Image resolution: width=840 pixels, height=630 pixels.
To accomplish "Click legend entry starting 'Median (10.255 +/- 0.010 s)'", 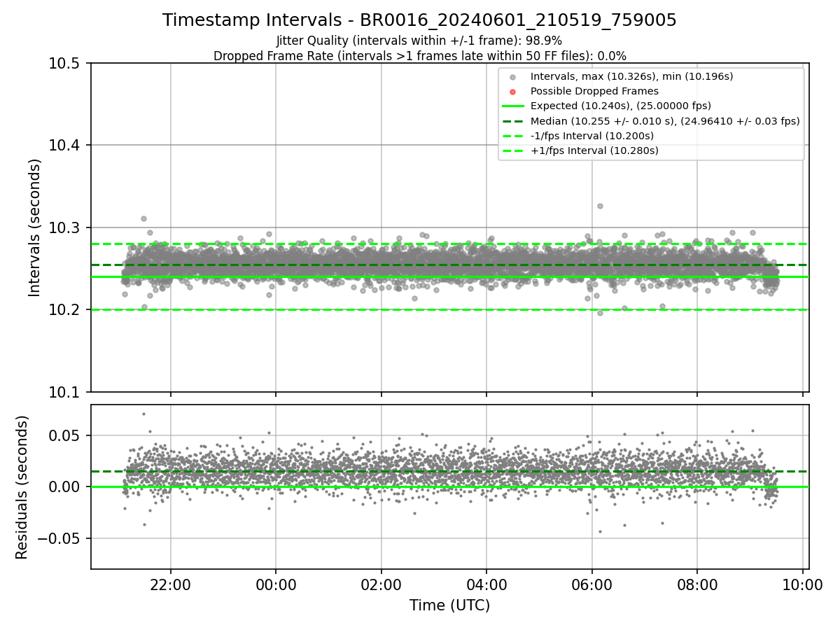I will tap(665, 121).
